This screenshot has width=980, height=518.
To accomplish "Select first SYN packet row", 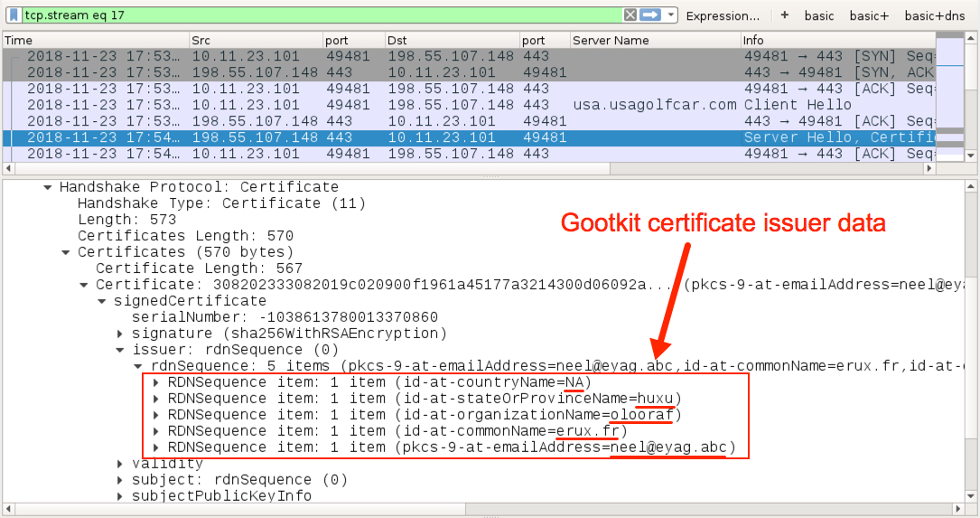I will coord(470,56).
